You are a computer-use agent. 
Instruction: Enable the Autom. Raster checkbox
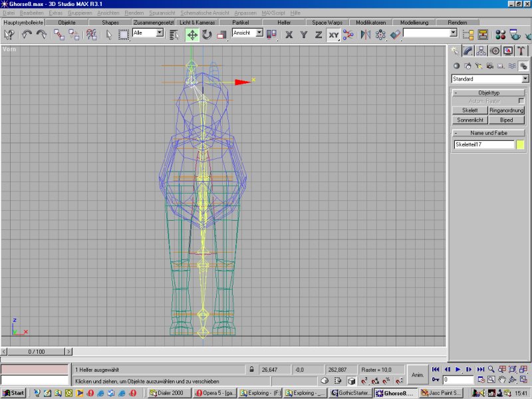pos(521,101)
